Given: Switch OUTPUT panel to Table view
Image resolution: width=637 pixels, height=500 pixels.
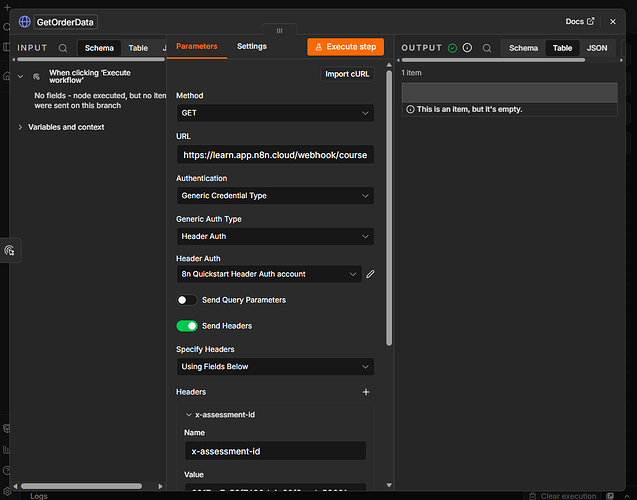Looking at the screenshot, I should [x=562, y=48].
